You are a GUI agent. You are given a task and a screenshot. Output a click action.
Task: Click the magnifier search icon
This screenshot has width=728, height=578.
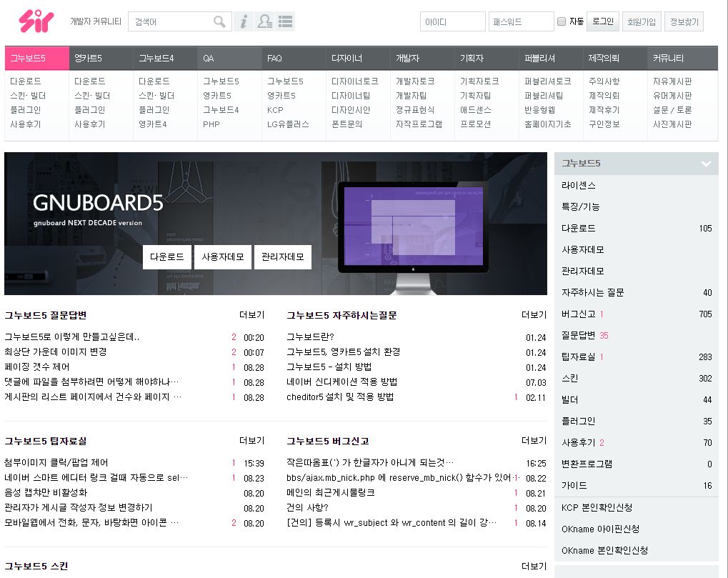[x=220, y=22]
